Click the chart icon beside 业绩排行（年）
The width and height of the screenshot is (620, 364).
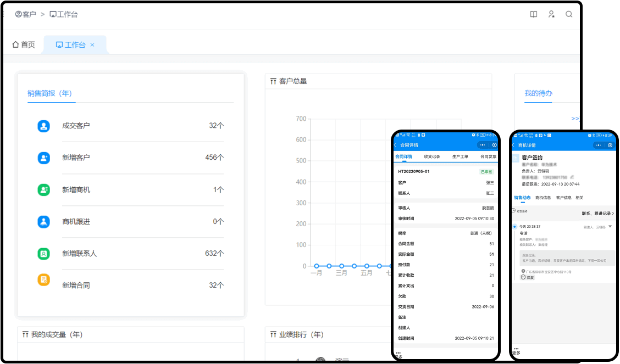[x=273, y=335]
